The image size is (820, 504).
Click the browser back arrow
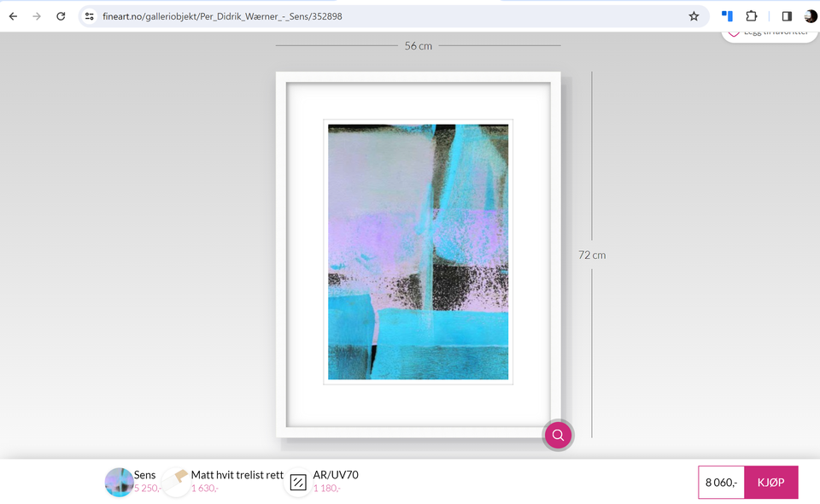point(13,16)
